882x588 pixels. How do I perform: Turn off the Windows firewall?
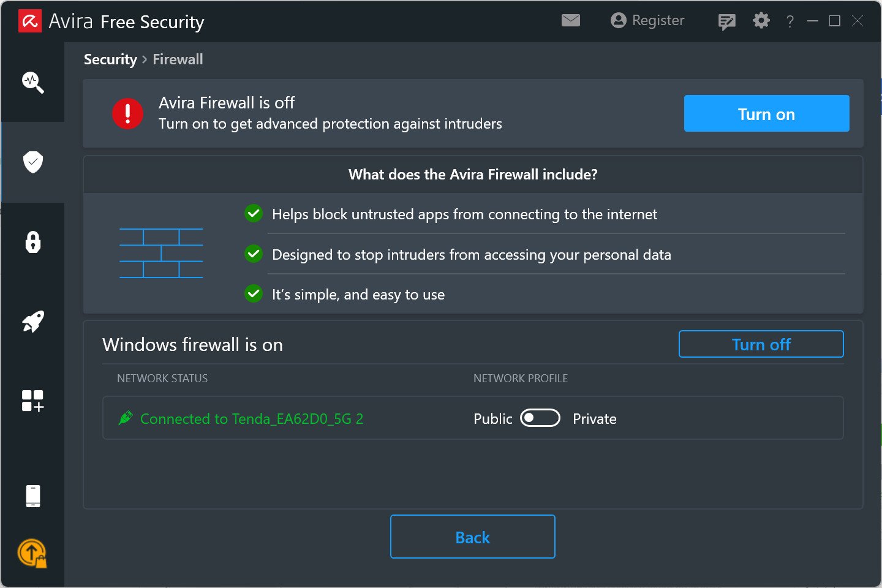pyautogui.click(x=761, y=345)
